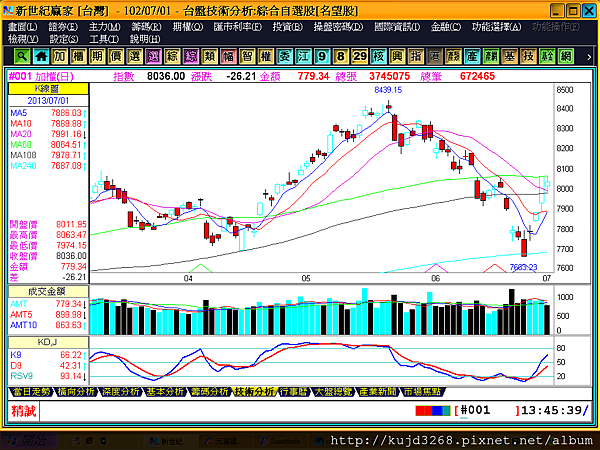Open the 工具(T) menu
Screen dimensions: 600x450
point(104,39)
